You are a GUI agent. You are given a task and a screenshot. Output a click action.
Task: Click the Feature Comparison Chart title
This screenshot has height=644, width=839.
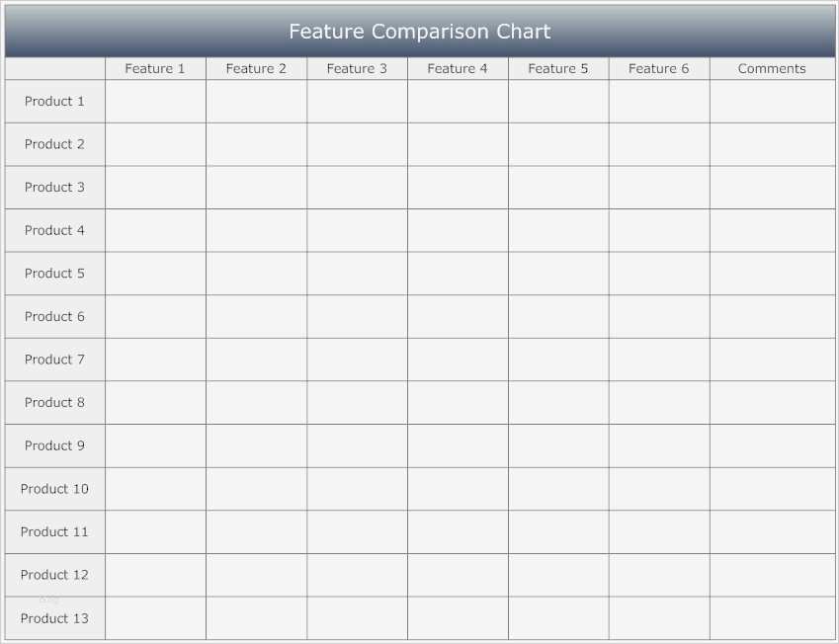[x=419, y=32]
